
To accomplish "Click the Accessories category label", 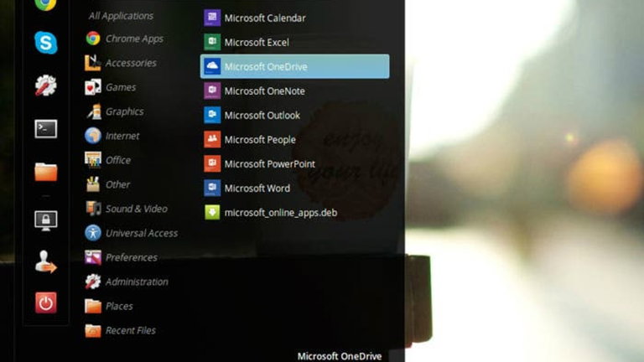I will (x=131, y=63).
